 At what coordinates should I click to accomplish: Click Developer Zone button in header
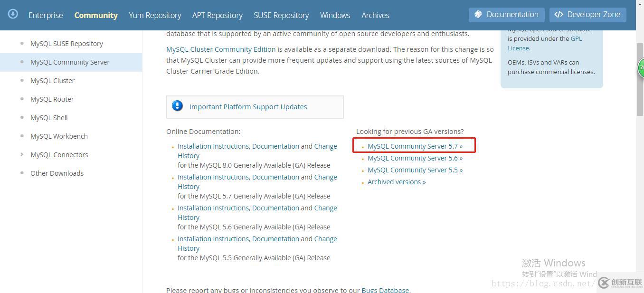click(587, 15)
